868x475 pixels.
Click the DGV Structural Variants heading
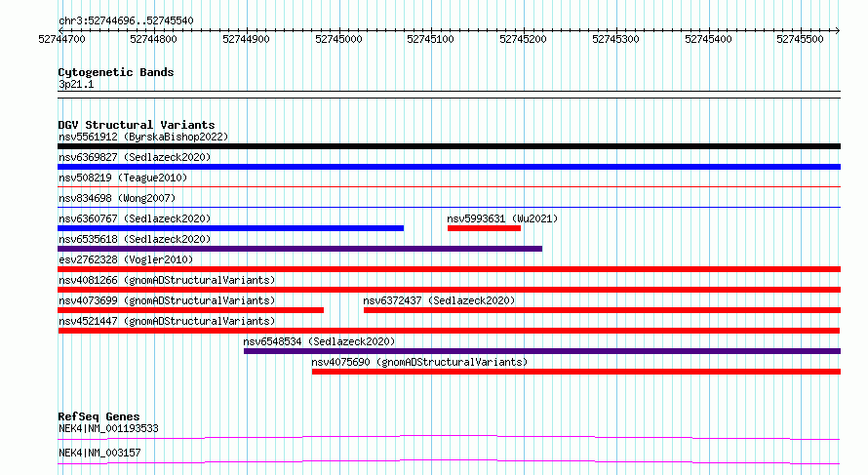(x=137, y=125)
